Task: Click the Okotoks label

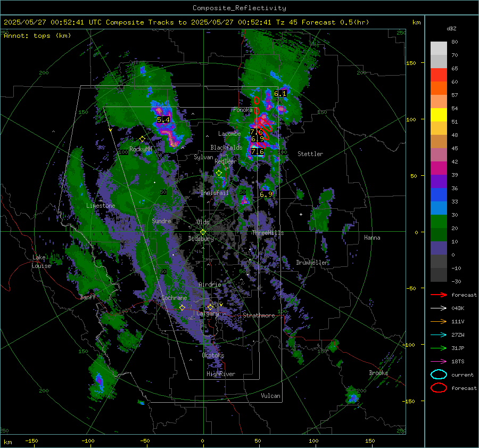Action: point(213,355)
